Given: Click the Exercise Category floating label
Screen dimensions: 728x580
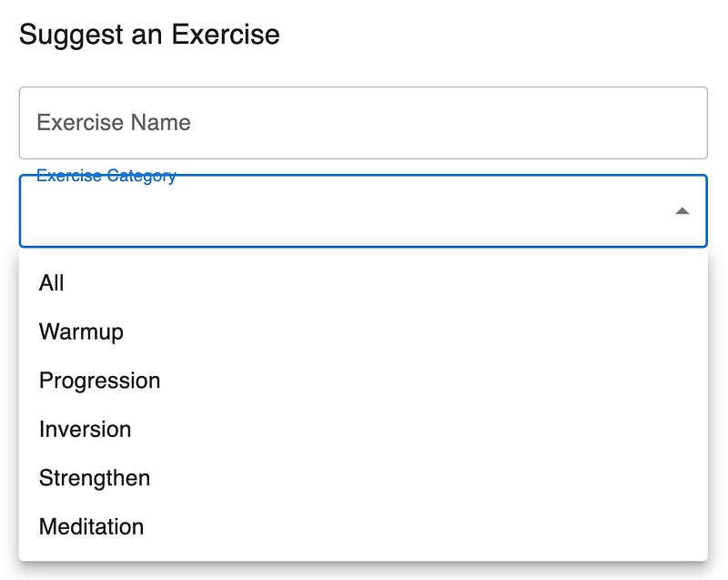Looking at the screenshot, I should tap(106, 176).
